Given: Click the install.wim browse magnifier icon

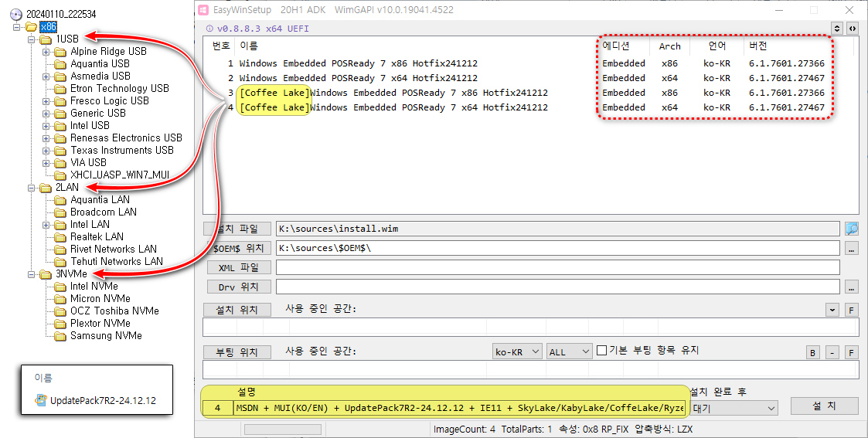Looking at the screenshot, I should click(x=852, y=229).
